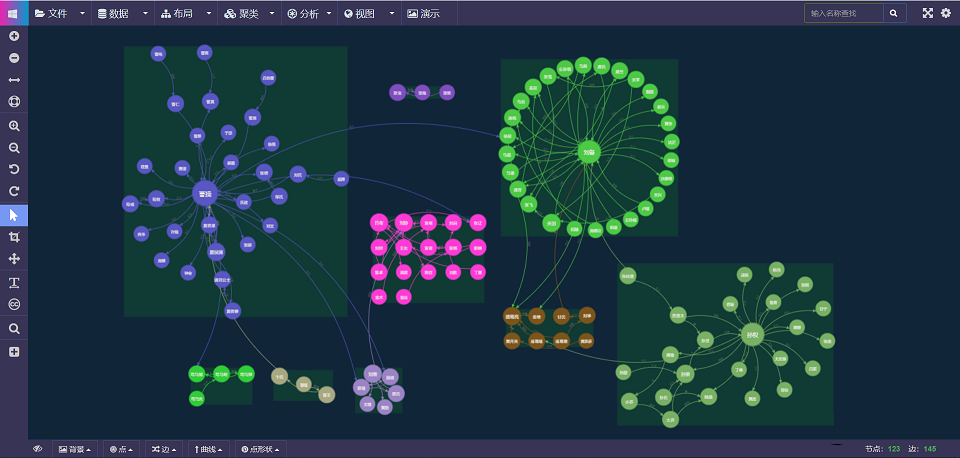
Task: Select the pink 吕布 node
Action: coord(379,222)
